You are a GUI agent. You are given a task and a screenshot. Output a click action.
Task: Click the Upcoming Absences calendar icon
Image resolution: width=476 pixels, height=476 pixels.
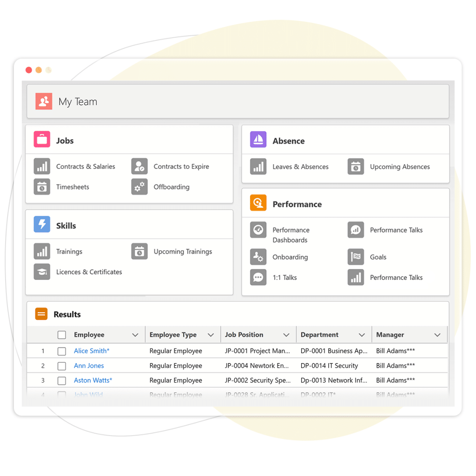356,166
